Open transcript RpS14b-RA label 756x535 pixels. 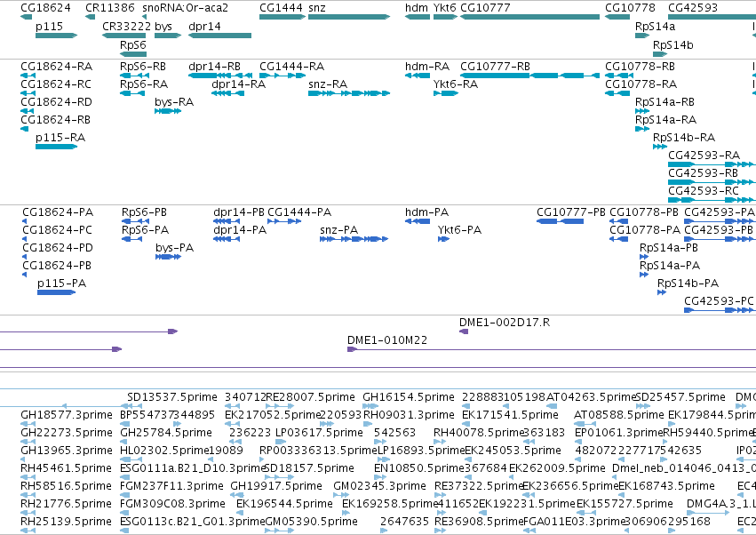point(684,138)
